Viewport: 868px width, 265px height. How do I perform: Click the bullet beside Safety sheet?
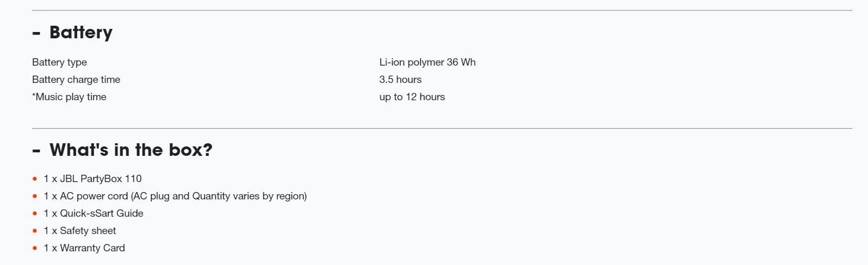(x=35, y=231)
